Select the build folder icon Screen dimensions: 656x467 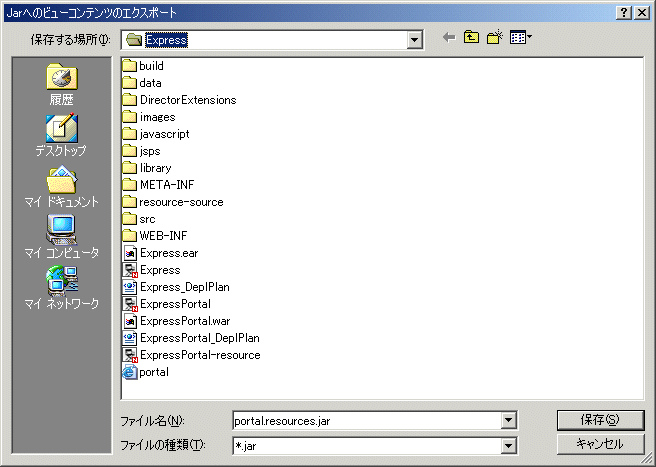tap(130, 66)
